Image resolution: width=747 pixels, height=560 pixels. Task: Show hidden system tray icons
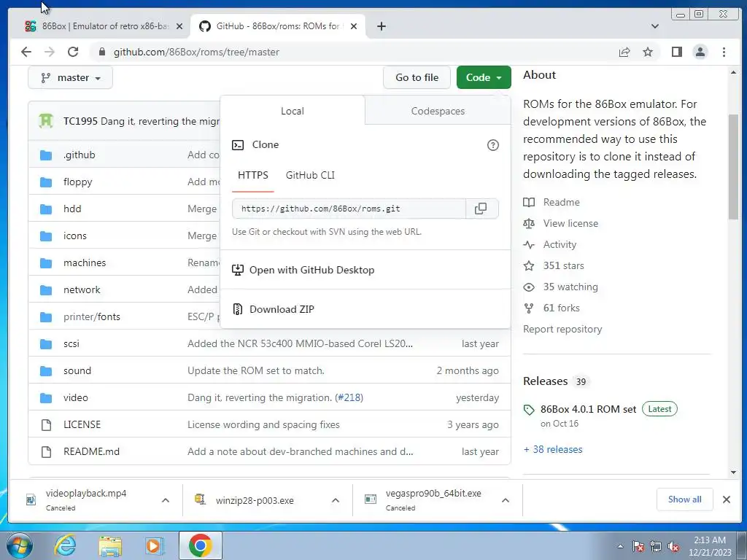[620, 547]
